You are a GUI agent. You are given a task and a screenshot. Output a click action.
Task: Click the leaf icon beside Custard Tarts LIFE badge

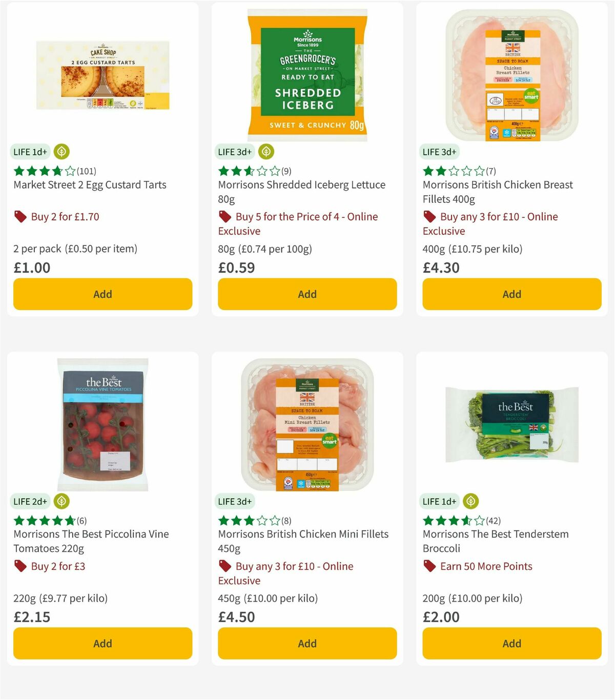[61, 152]
